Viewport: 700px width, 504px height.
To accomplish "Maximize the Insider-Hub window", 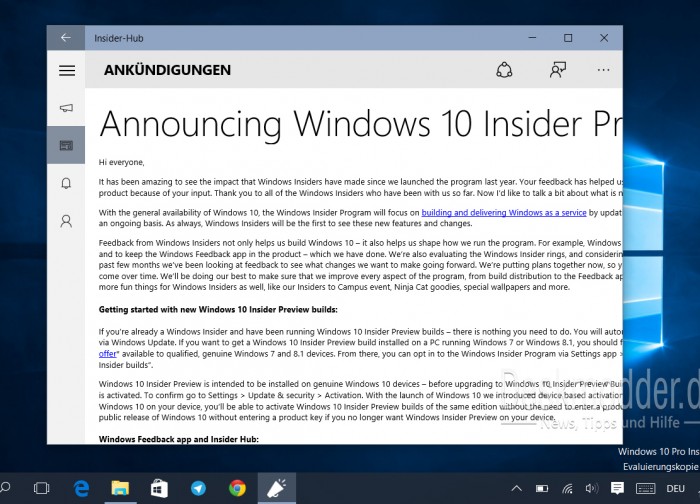I will coord(568,38).
